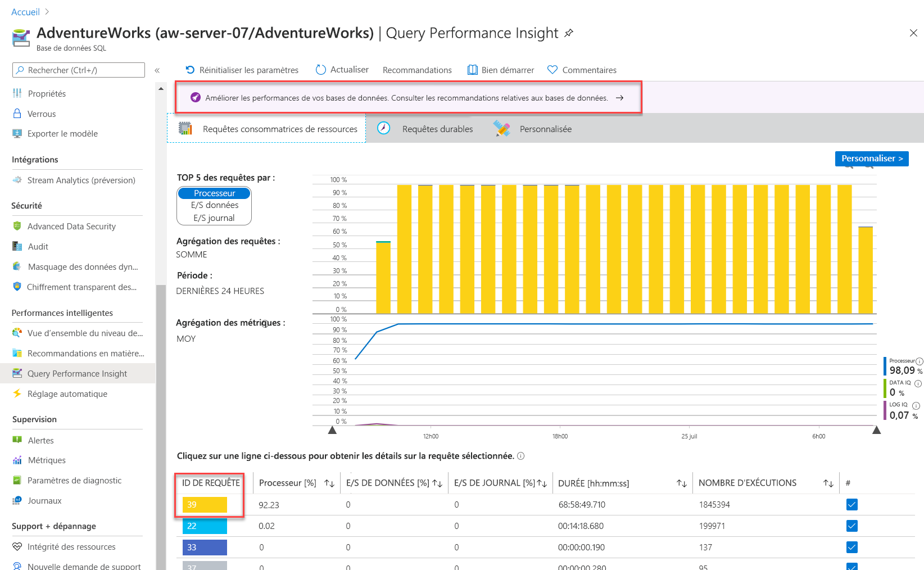Open Bien démarrer book icon
This screenshot has width=924, height=570.
(473, 70)
